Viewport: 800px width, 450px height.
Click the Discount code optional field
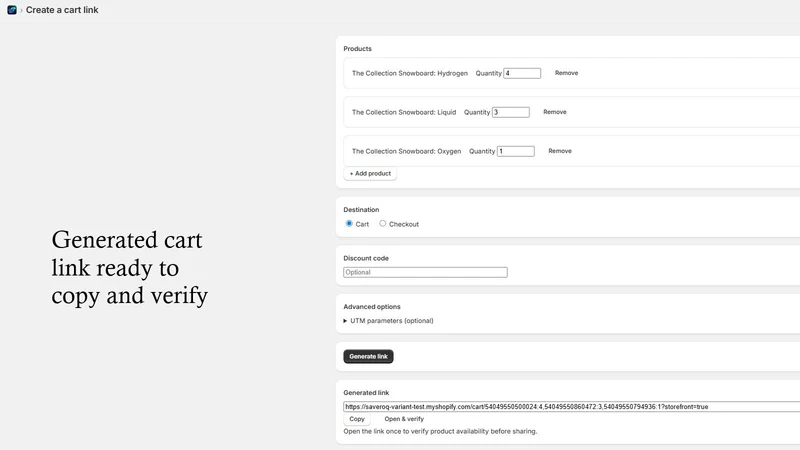pos(425,272)
